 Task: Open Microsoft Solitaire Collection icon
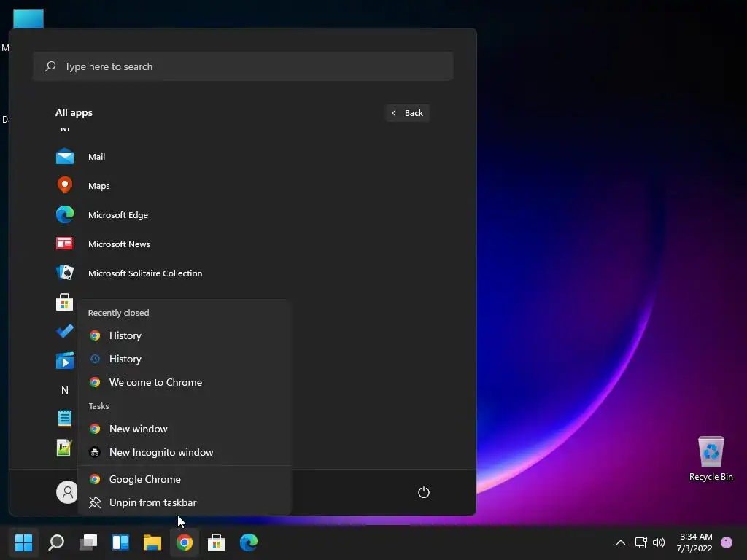[65, 273]
